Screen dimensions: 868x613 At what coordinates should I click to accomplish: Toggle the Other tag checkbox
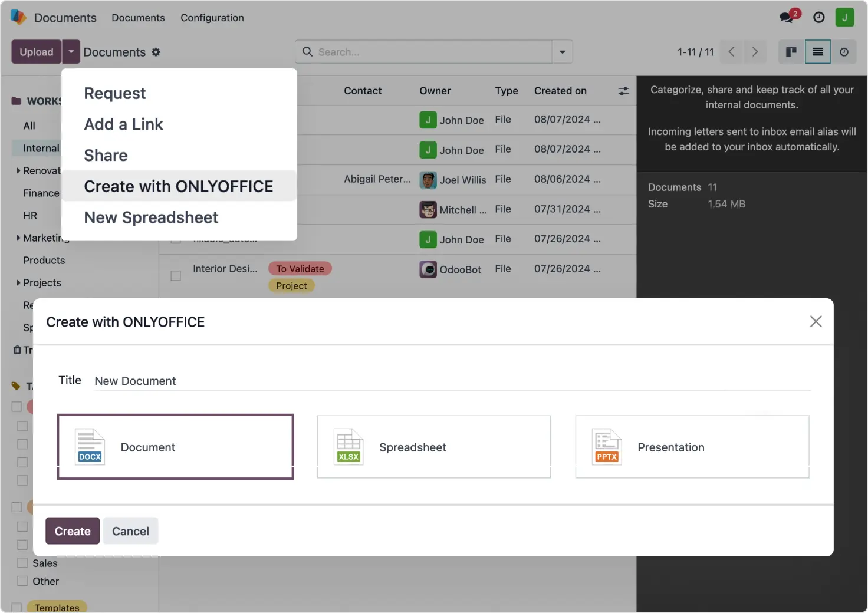coord(22,581)
